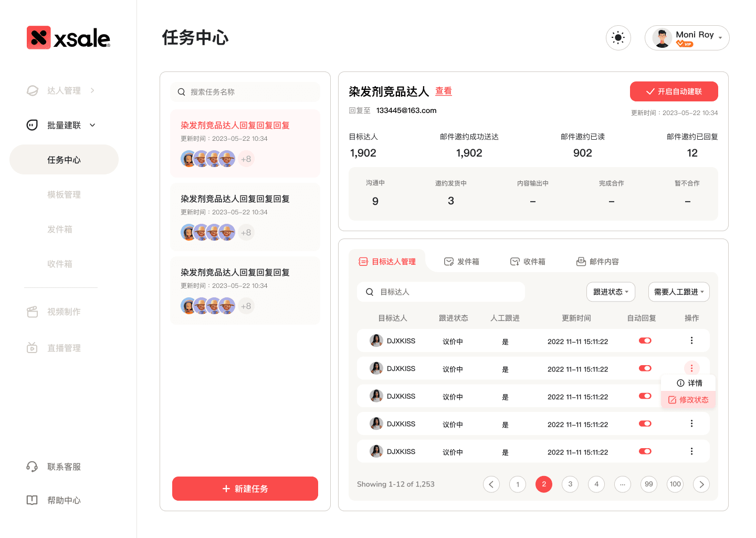Screen dimensions: 756x538
Task: Open 帮助中心 book icon in sidebar
Action: (32, 500)
